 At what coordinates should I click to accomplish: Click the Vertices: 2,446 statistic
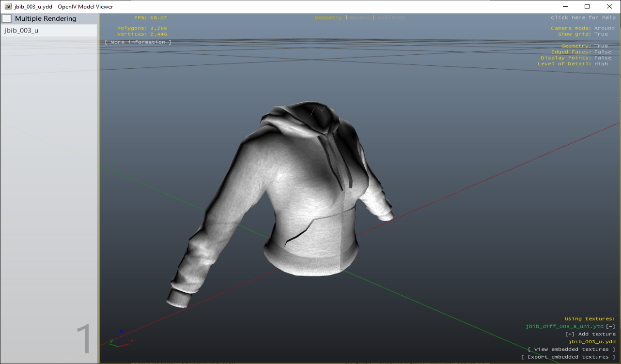click(x=142, y=34)
